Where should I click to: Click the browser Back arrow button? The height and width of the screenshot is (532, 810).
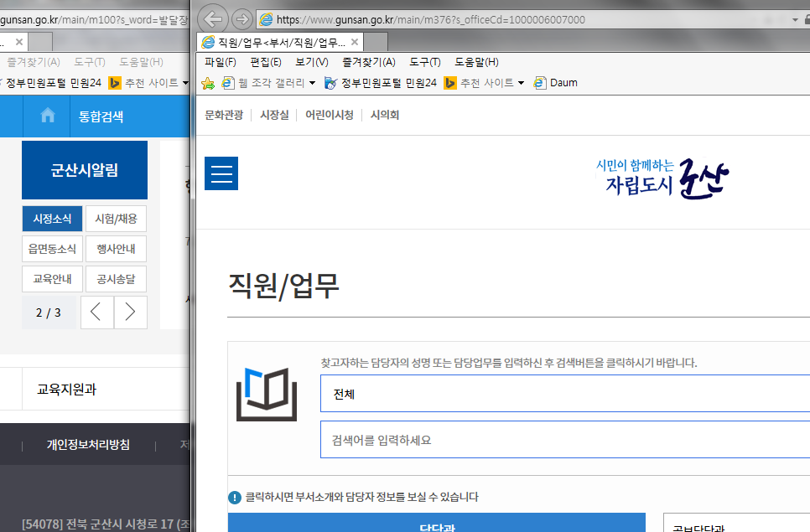215,18
